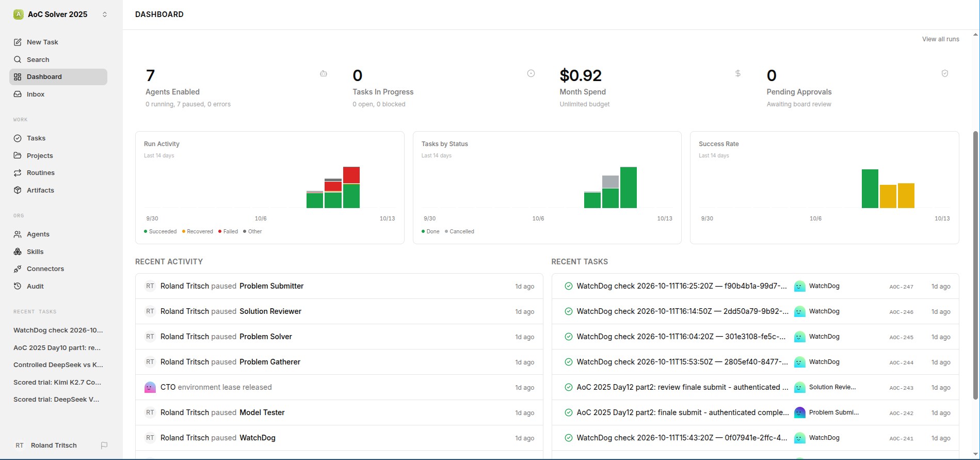Click the Audit history icon

click(18, 287)
